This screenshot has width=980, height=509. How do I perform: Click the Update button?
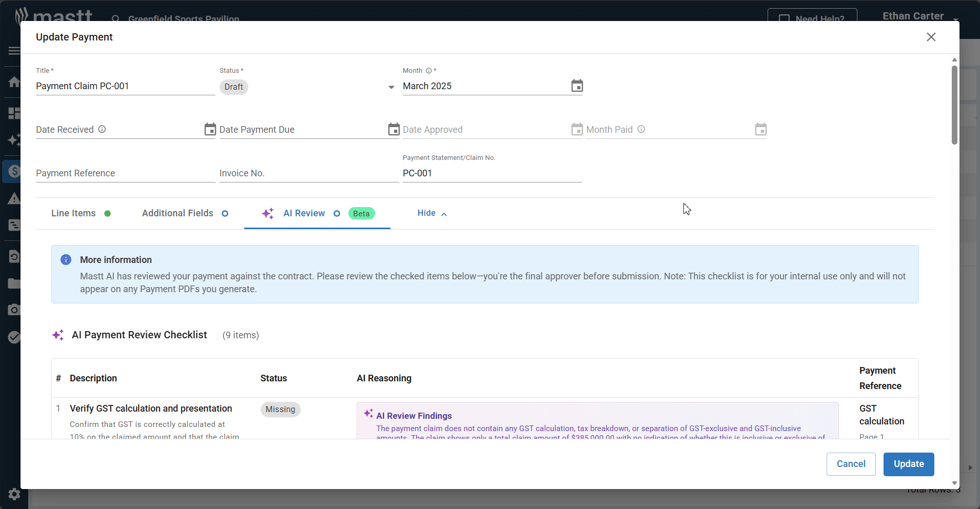(908, 464)
